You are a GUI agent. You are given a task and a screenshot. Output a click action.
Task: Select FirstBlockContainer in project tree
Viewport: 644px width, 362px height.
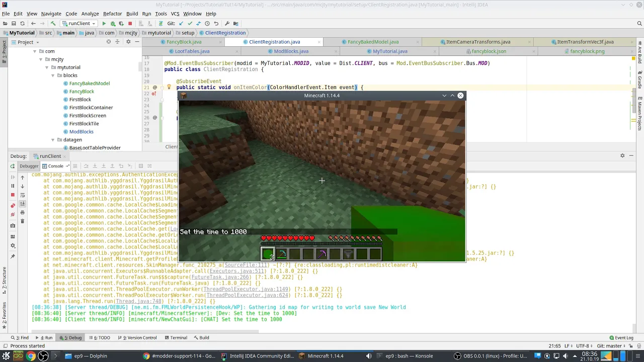[91, 108]
